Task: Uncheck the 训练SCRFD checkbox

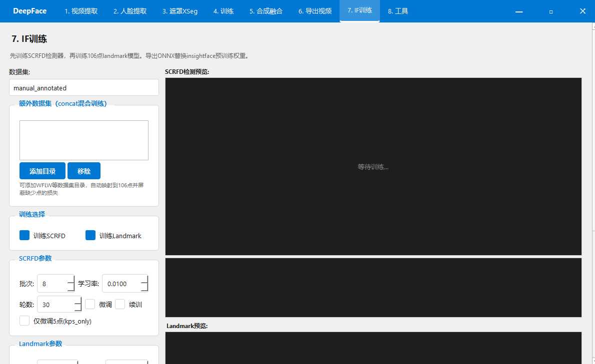Action: [24, 235]
